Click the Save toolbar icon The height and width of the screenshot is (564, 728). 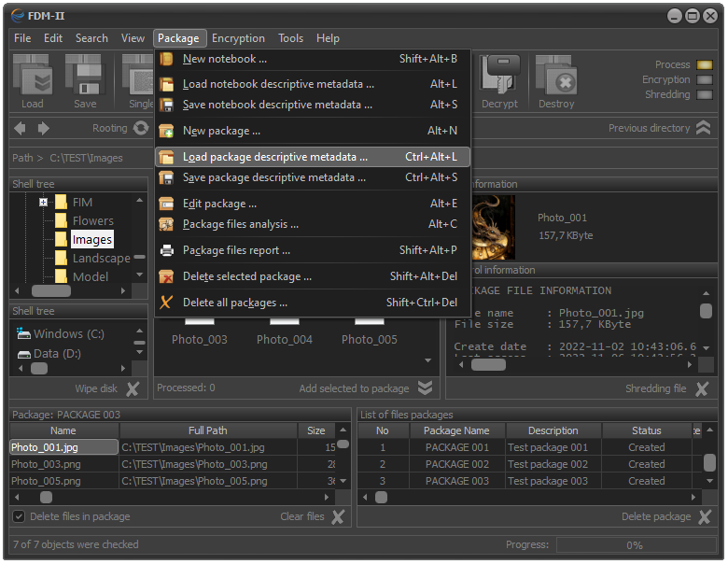click(85, 75)
